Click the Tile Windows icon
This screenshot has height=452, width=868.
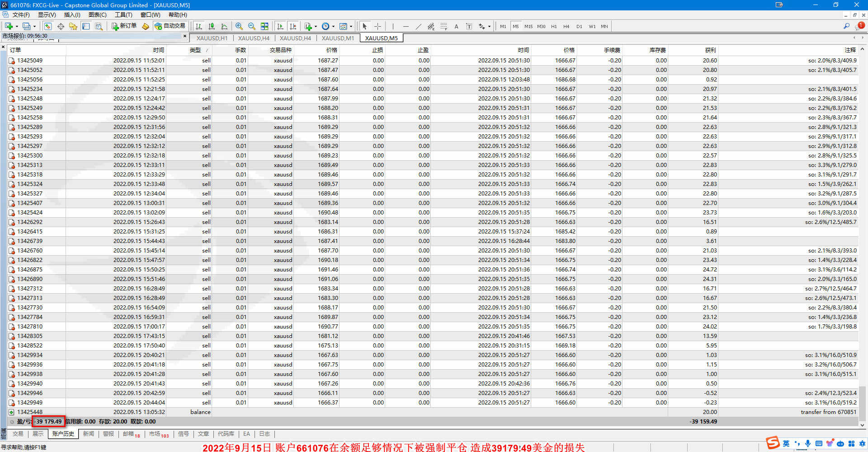click(264, 26)
